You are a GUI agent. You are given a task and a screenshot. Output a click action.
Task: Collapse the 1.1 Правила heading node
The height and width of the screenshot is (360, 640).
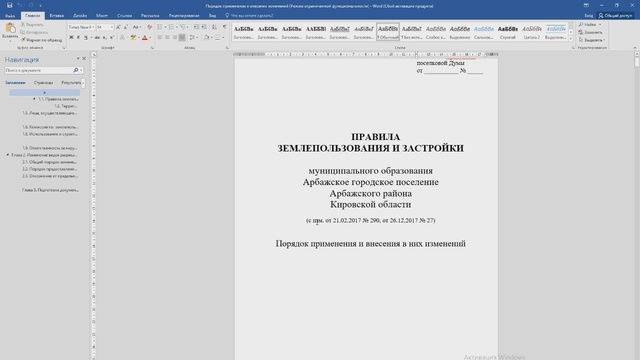(34, 99)
